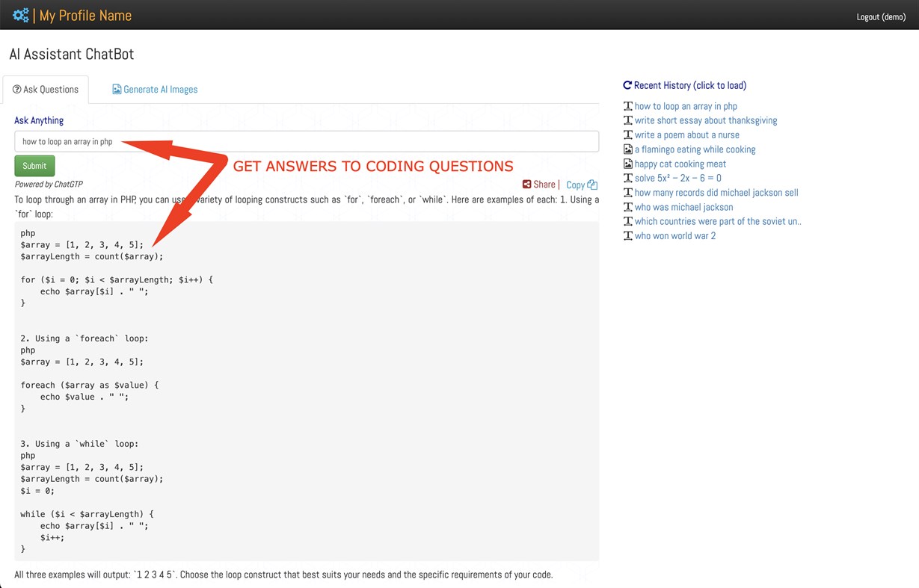Click the 'AI Assistant ChatBot' page title
919x588 pixels.
72,54
